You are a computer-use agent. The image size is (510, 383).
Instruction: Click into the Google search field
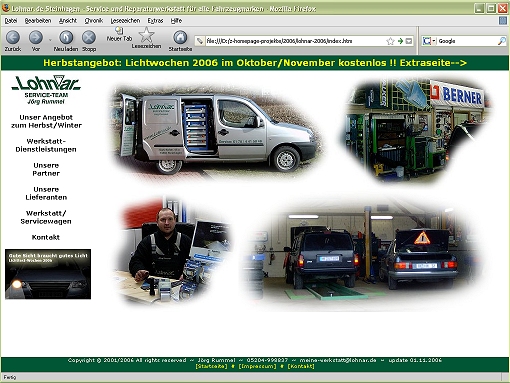point(467,41)
